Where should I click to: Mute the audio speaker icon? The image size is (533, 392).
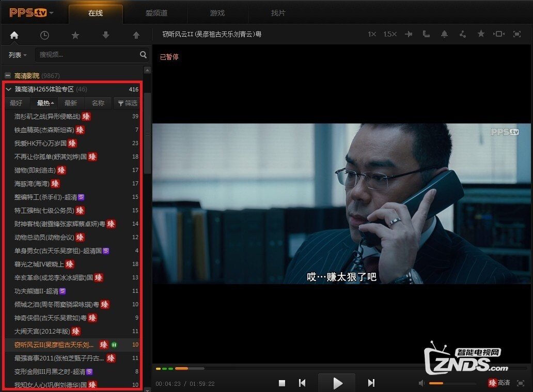[421, 383]
